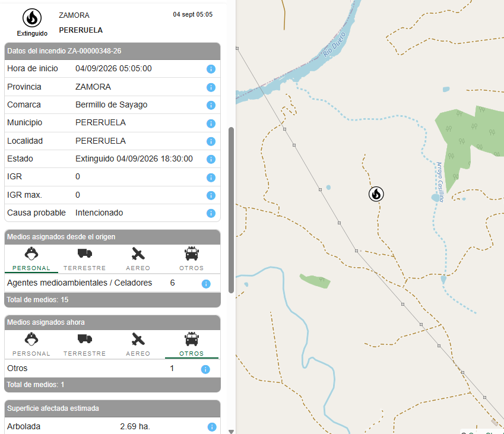Viewport: 504px width, 434px height.
Task: Switch to AEREO tab in medios asignados ahora
Action: pyautogui.click(x=138, y=344)
